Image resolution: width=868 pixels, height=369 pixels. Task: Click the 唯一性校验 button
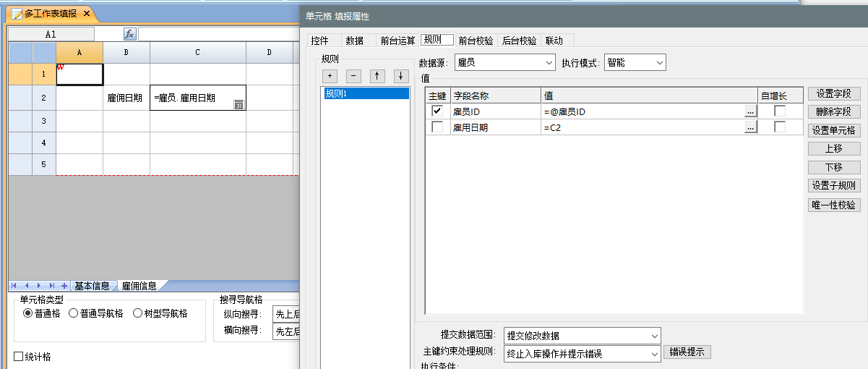833,205
